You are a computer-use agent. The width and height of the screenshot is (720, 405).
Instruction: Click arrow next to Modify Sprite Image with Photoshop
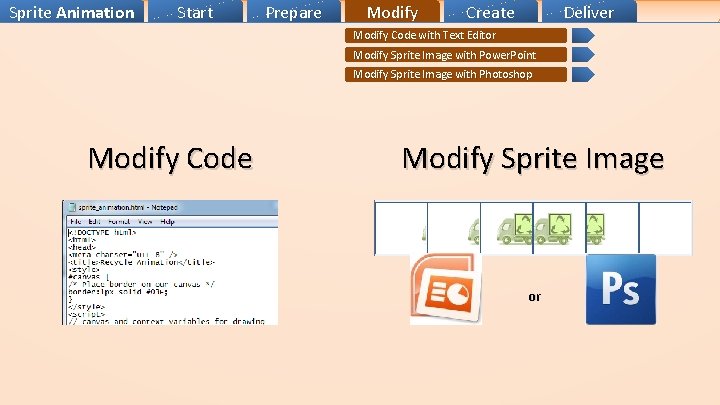click(x=583, y=74)
